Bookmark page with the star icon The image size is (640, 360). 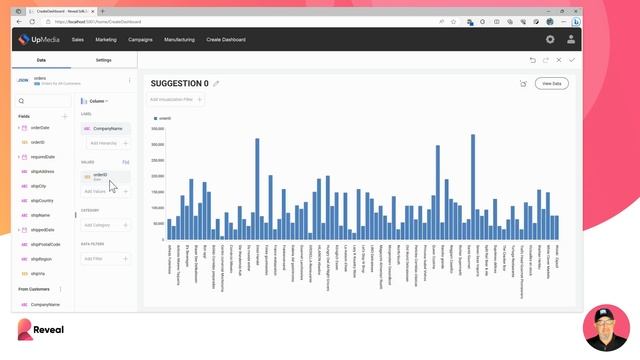[x=453, y=22]
